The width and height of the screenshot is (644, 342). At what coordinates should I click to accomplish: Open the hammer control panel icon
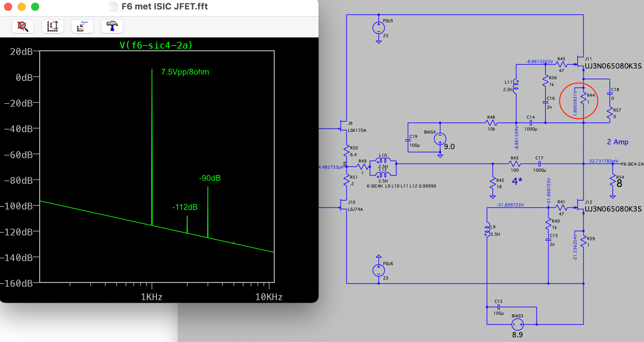click(112, 26)
